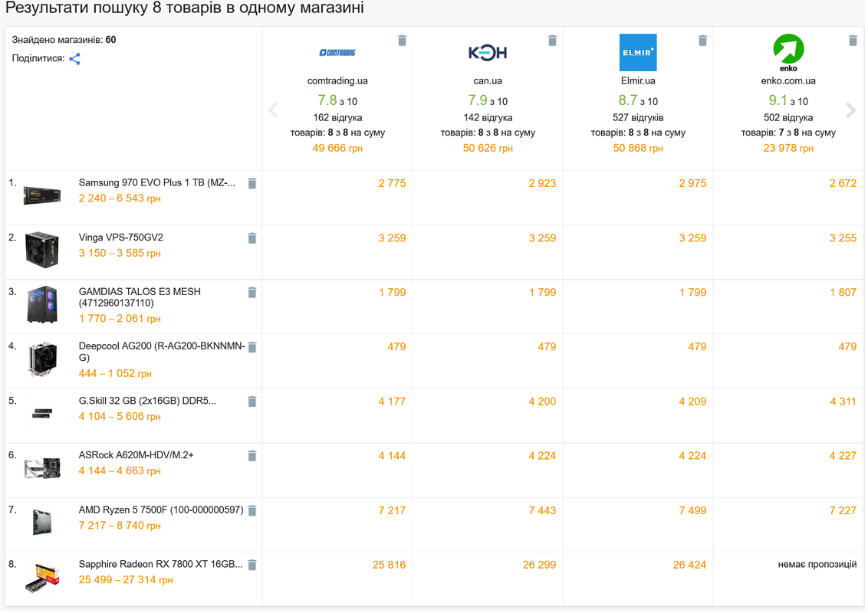Open the 142 відгука reviews for can.ua
The image size is (868, 613).
point(488,118)
